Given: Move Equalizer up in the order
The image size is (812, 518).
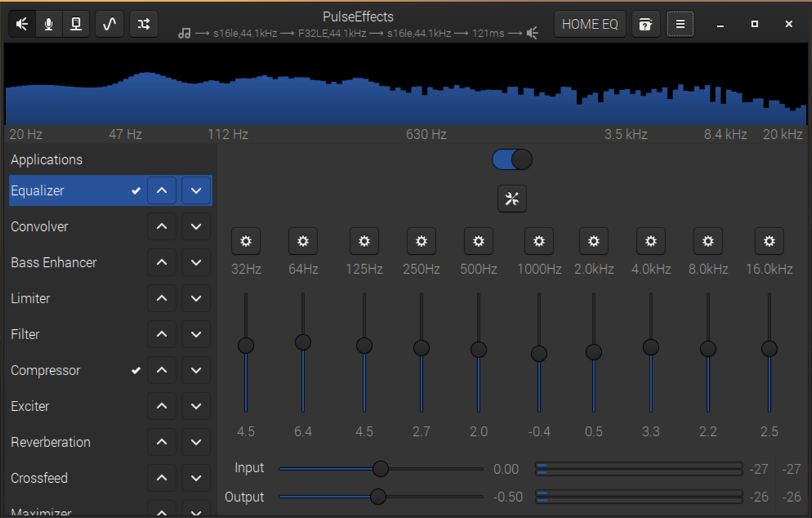Looking at the screenshot, I should (162, 191).
